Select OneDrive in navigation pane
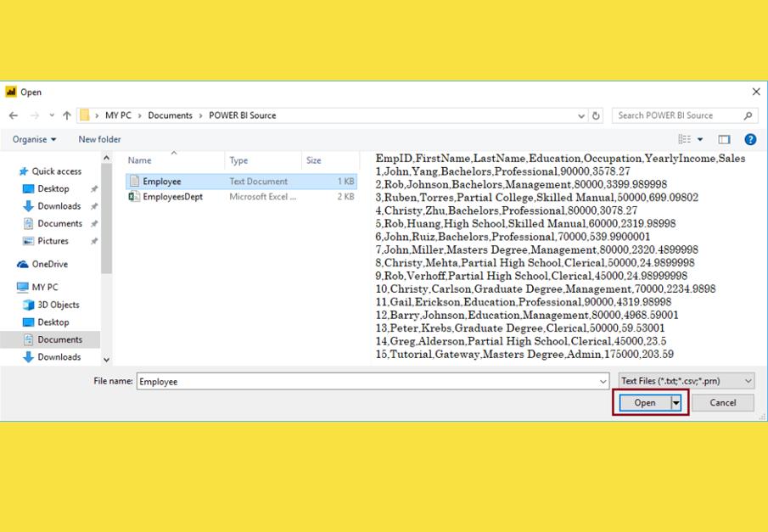Viewport: 768px width, 532px height. tap(50, 264)
